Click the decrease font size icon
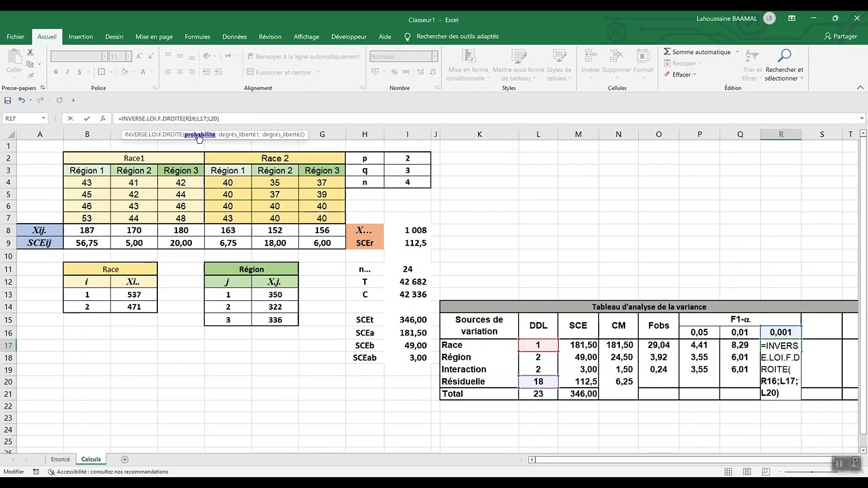The width and height of the screenshot is (868, 488). coord(151,56)
